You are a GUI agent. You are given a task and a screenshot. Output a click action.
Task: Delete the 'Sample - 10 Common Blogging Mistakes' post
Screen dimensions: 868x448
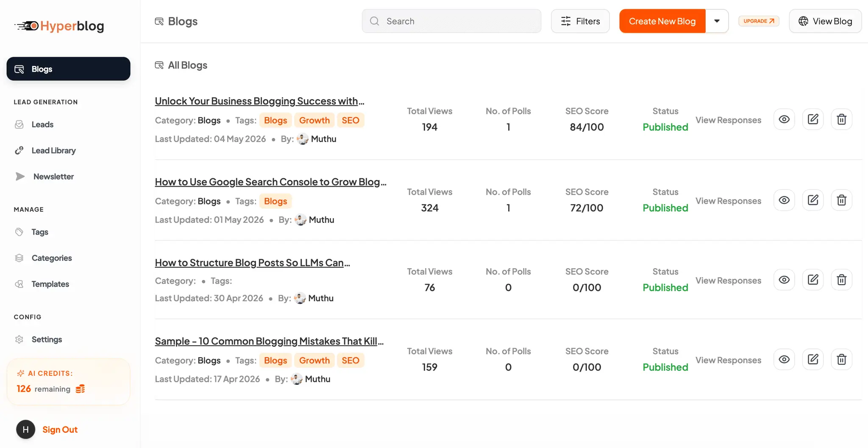[x=842, y=360]
